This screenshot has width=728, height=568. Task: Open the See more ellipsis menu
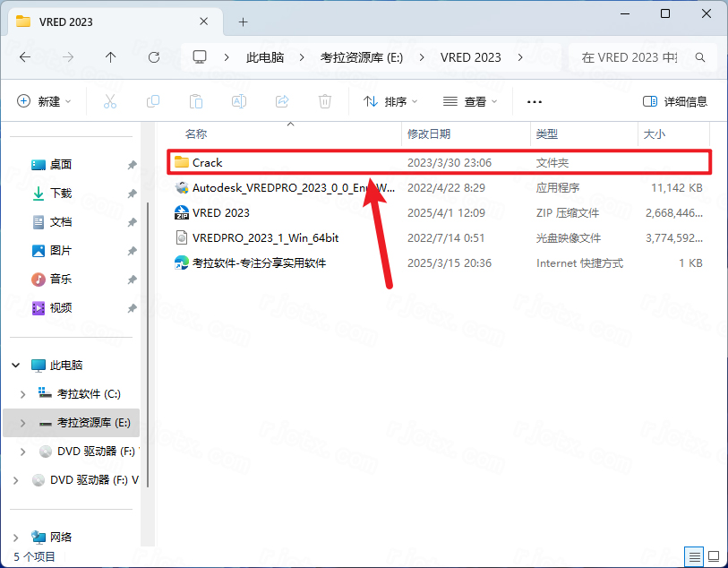tap(535, 101)
